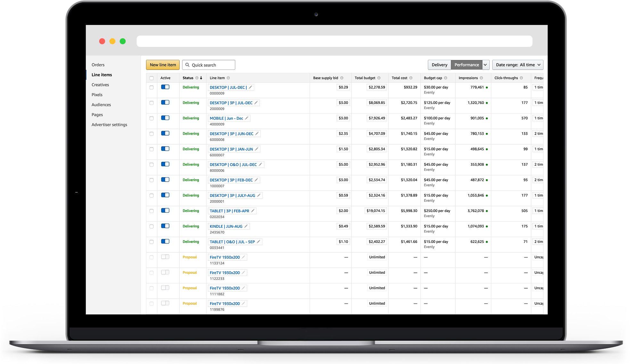630x364 pixels.
Task: Open the Date range: All time dropdown
Action: [518, 65]
